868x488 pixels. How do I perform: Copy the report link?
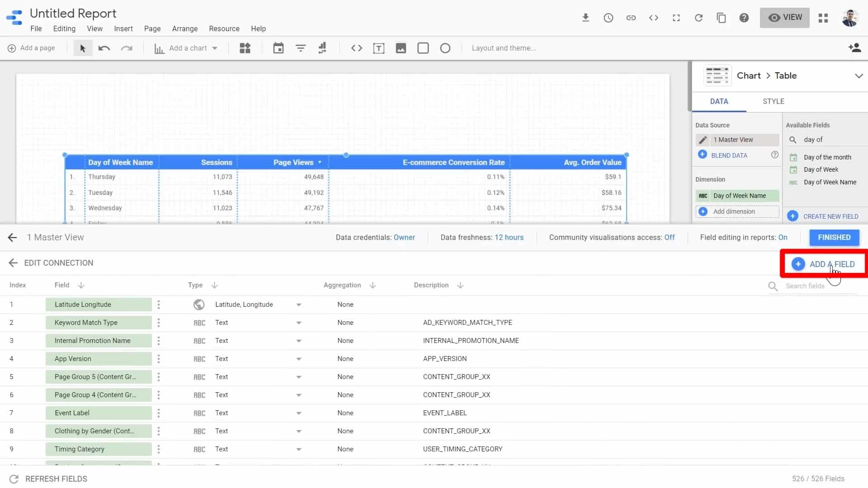pyautogui.click(x=631, y=18)
